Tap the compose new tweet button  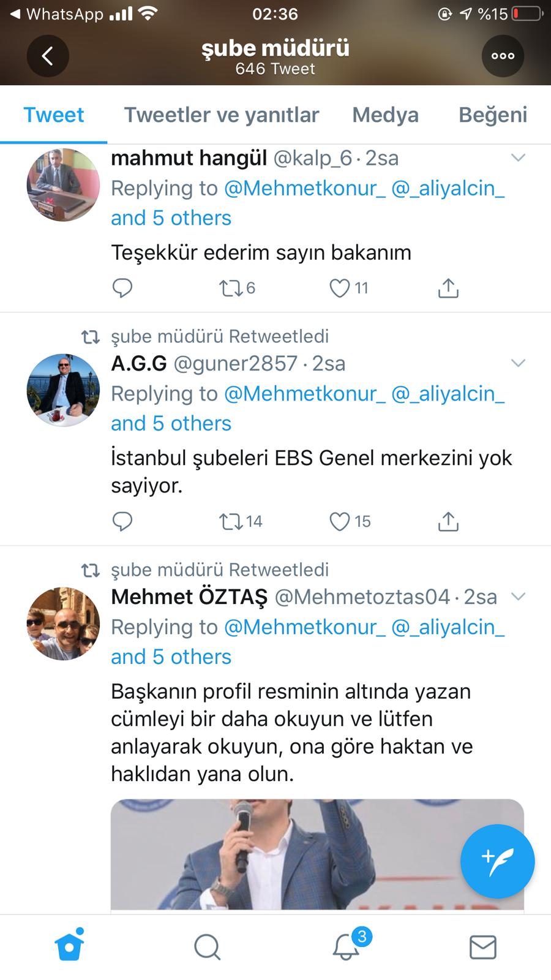[497, 861]
